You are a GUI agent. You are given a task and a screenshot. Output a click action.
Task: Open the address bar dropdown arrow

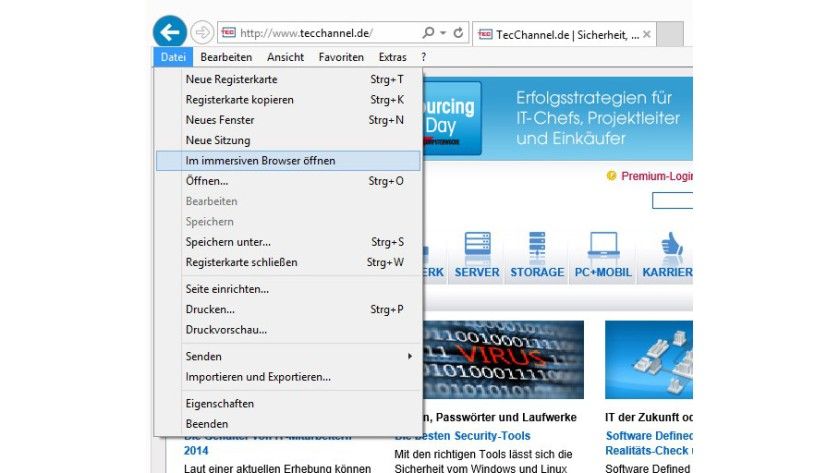(443, 33)
